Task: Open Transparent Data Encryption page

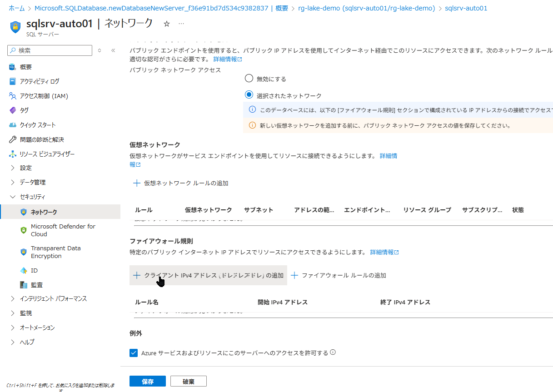Action: [x=55, y=252]
